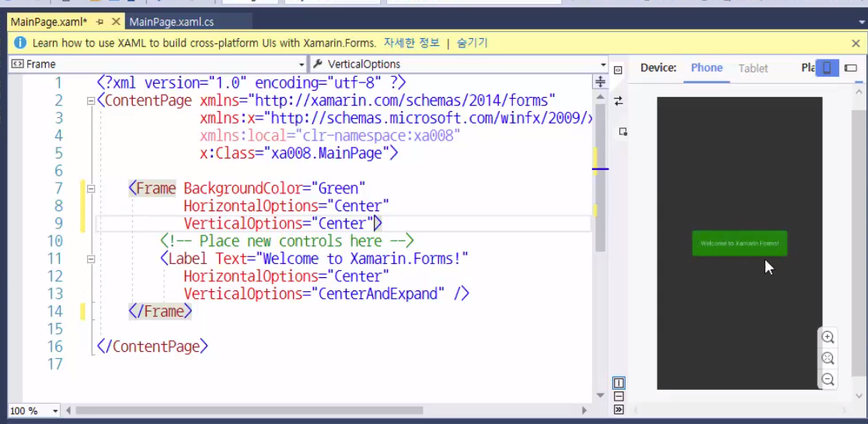Zoom out of the device preview
868x424 pixels.
tap(828, 380)
